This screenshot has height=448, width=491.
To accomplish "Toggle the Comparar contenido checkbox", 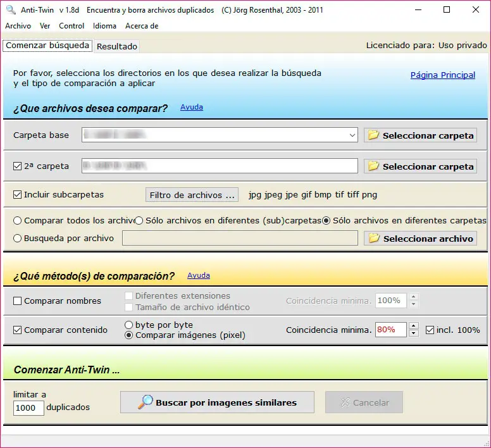I will coord(17,330).
